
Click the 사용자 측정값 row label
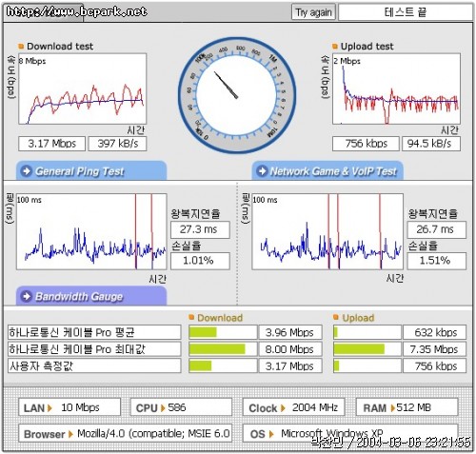pyautogui.click(x=94, y=366)
